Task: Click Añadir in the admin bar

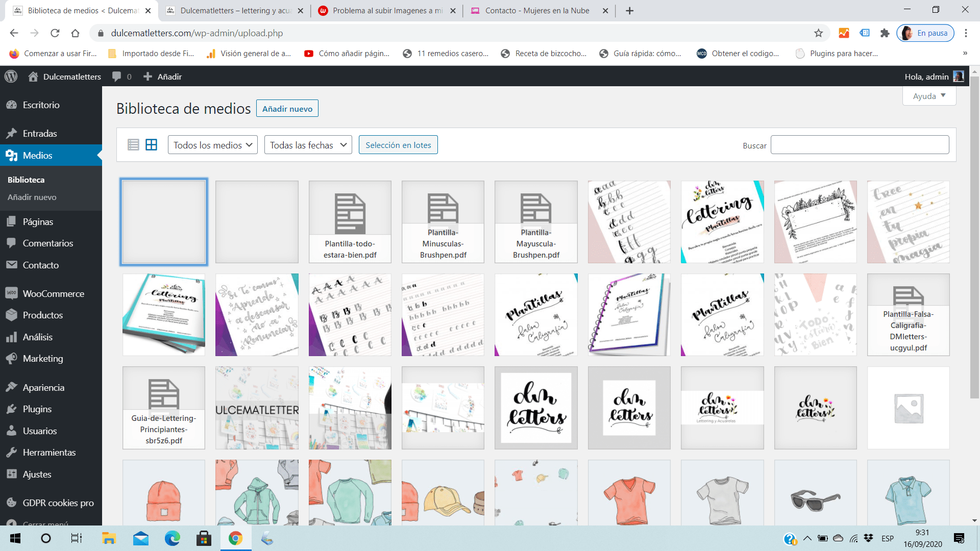Action: click(163, 77)
